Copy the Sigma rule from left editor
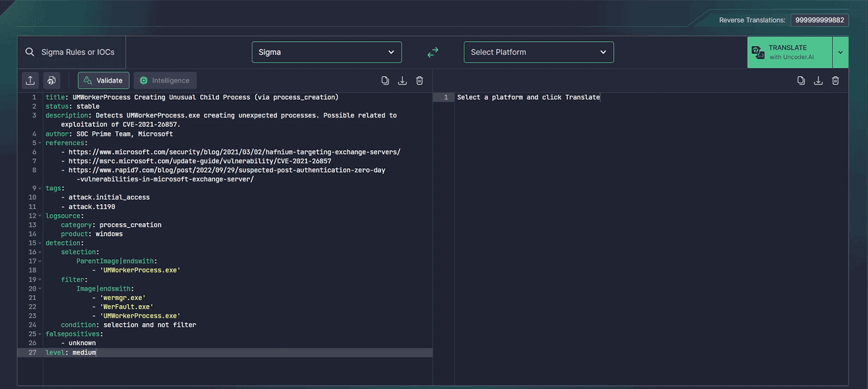The height and width of the screenshot is (389, 868). coord(385,81)
